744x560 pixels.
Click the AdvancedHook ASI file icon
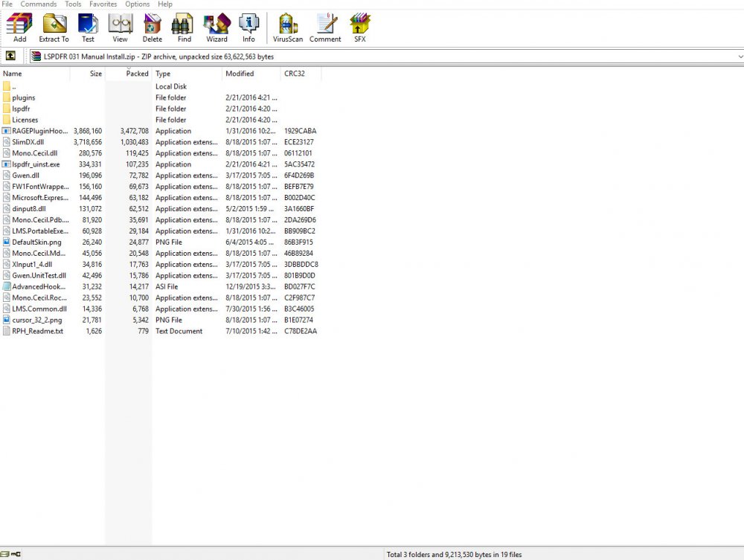[6, 286]
